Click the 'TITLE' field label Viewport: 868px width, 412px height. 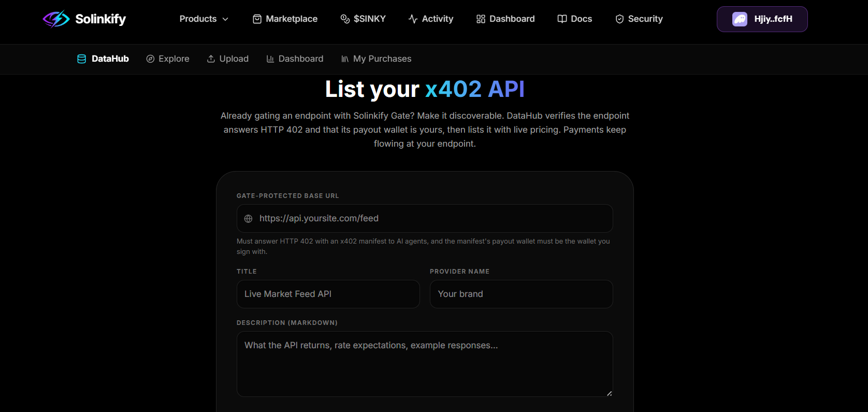(247, 272)
